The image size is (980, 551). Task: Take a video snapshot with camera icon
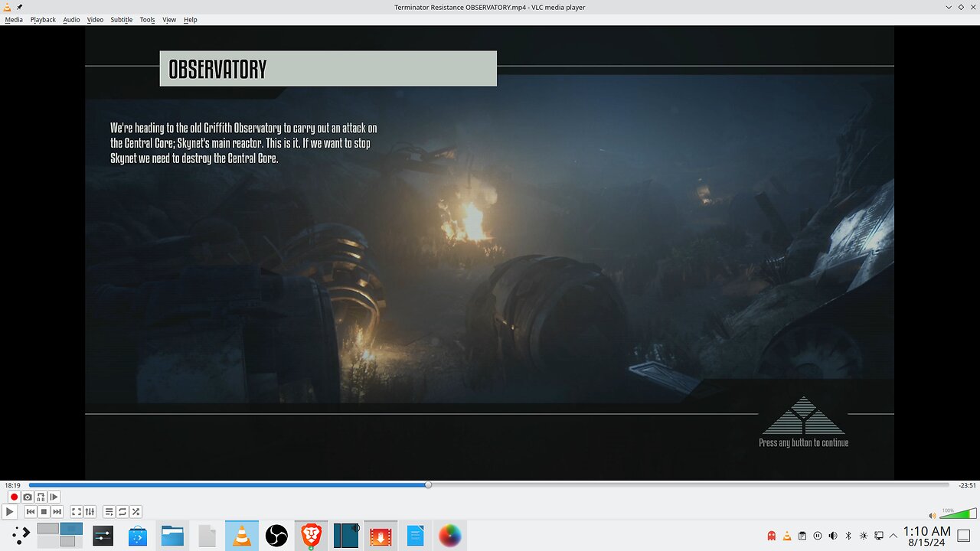pyautogui.click(x=28, y=497)
